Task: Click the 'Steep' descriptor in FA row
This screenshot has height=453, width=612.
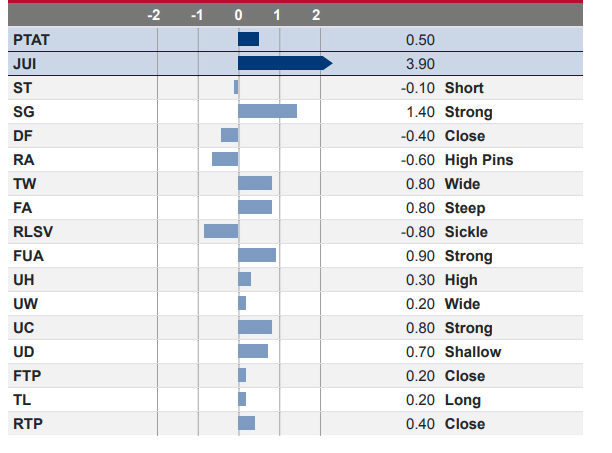Action: [465, 207]
